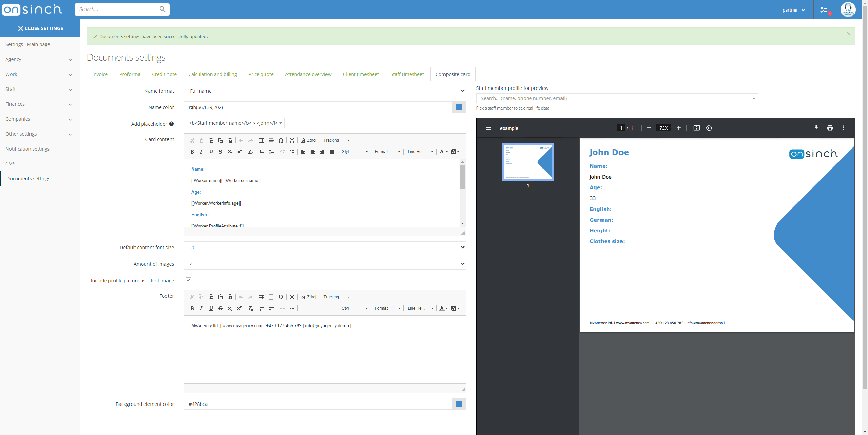Download the example PDF preview

pyautogui.click(x=816, y=128)
